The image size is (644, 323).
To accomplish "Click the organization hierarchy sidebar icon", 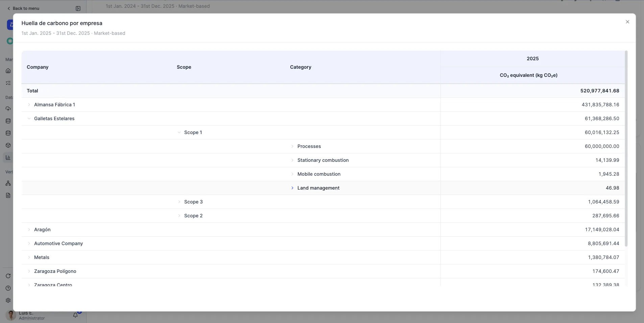I will (8, 183).
